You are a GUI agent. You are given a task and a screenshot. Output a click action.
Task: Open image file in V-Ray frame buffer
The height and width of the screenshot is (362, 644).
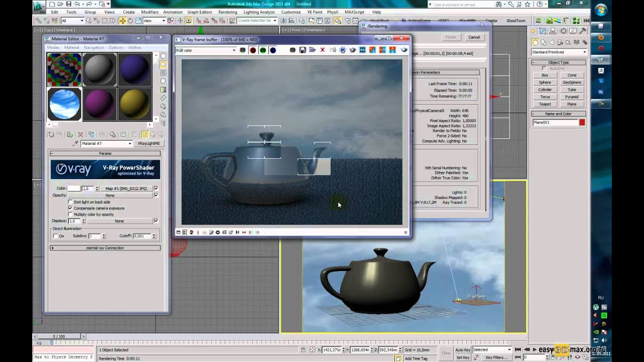(312, 50)
